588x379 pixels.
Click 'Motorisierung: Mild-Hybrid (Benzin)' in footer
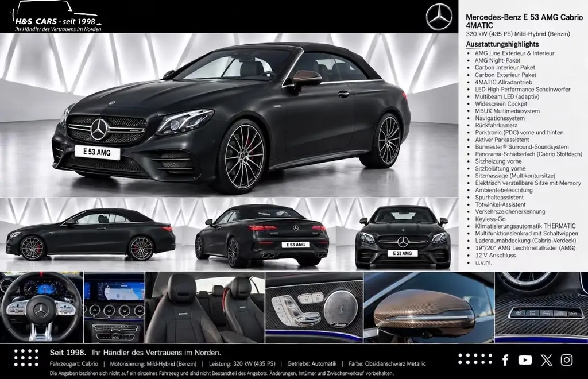(x=153, y=363)
